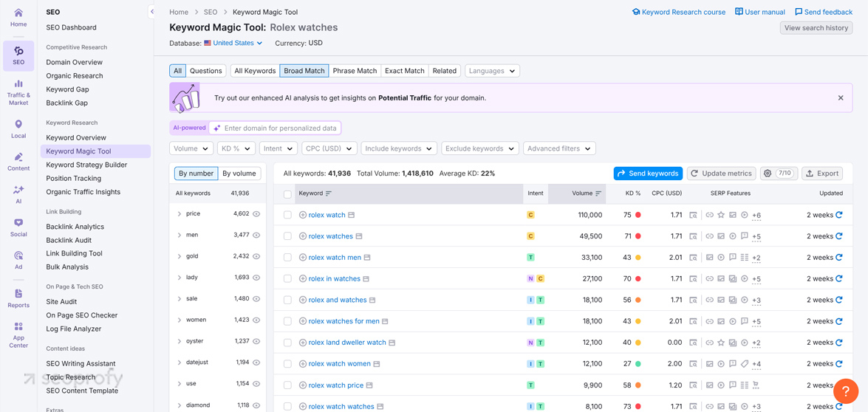
Task: Open the User manual link
Action: point(760,12)
